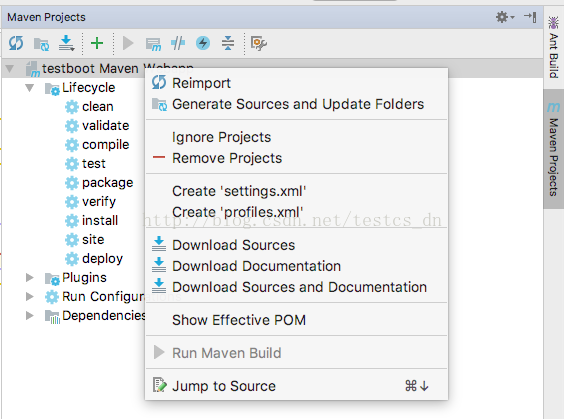
Task: Select the Run Configurations tree label
Action: (x=103, y=297)
